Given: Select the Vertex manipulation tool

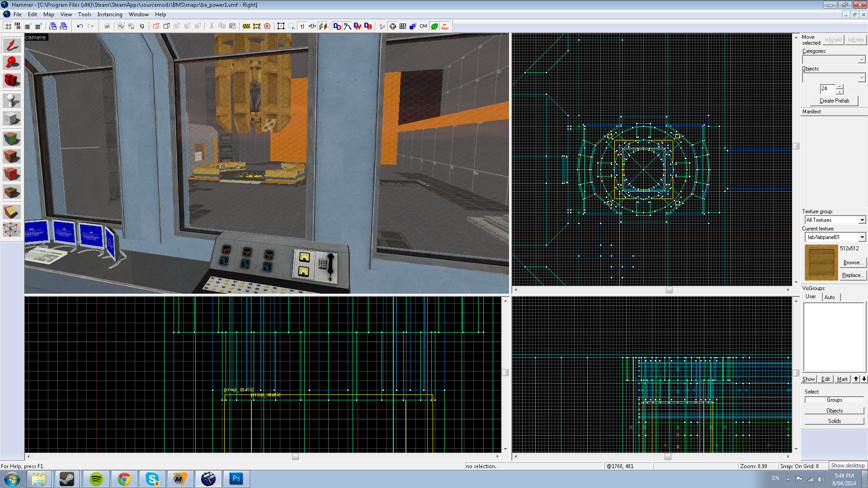Looking at the screenshot, I should [12, 230].
